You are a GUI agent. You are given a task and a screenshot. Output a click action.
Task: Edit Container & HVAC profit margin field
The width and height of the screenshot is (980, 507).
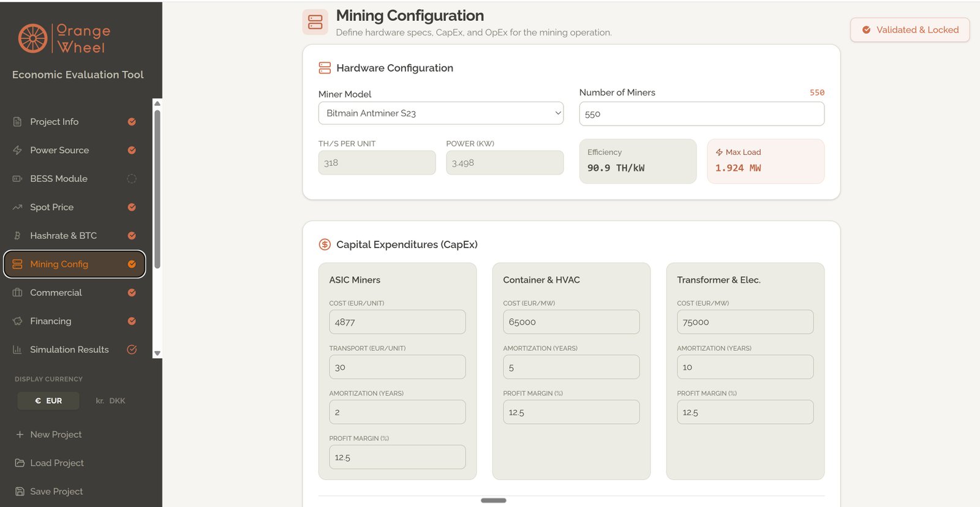(571, 412)
